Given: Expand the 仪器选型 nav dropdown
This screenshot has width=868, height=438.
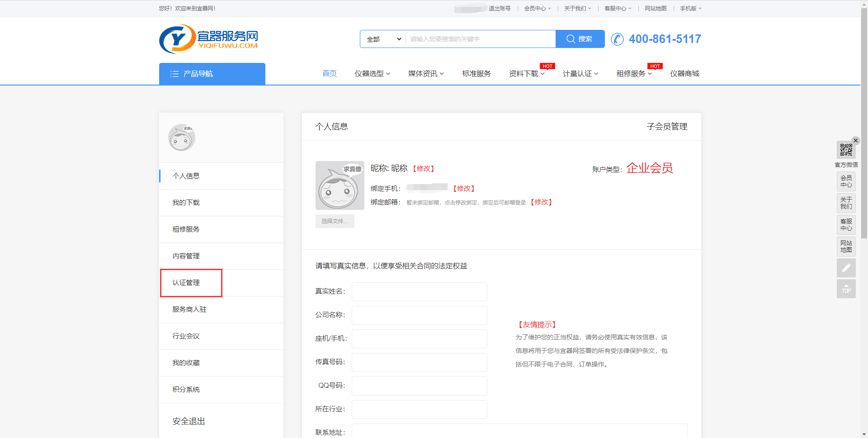Looking at the screenshot, I should pyautogui.click(x=373, y=74).
